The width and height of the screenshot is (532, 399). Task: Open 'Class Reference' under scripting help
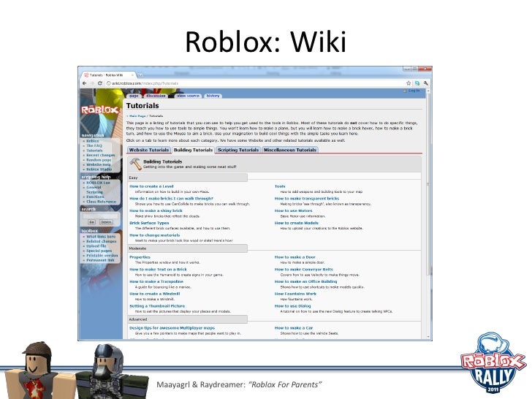click(x=101, y=202)
